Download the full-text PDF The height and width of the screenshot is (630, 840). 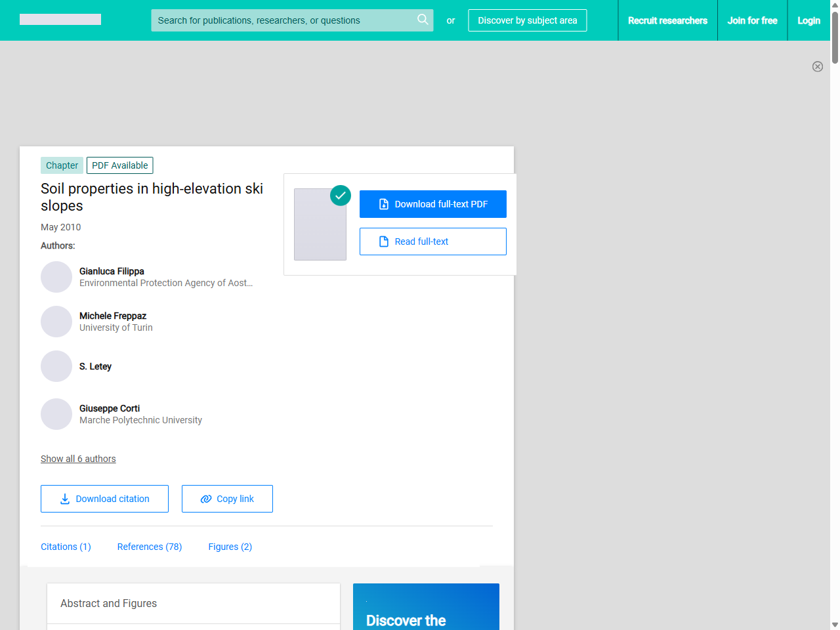point(433,204)
